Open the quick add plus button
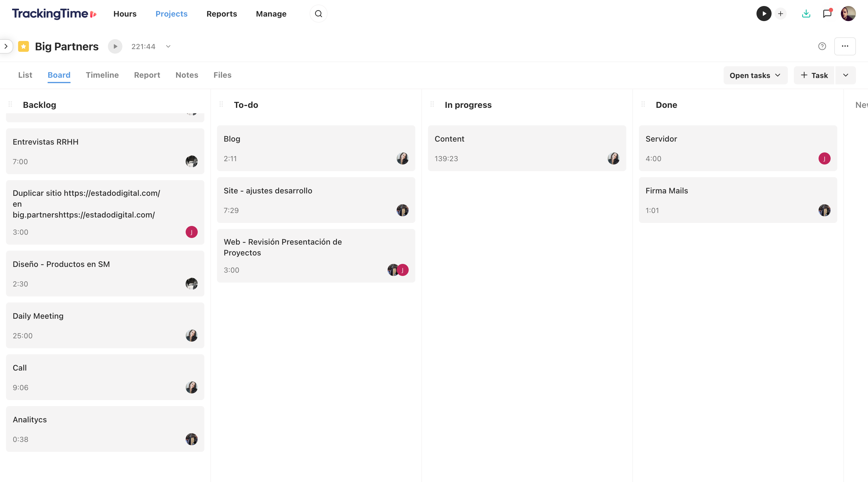This screenshot has width=868, height=482. [x=781, y=14]
